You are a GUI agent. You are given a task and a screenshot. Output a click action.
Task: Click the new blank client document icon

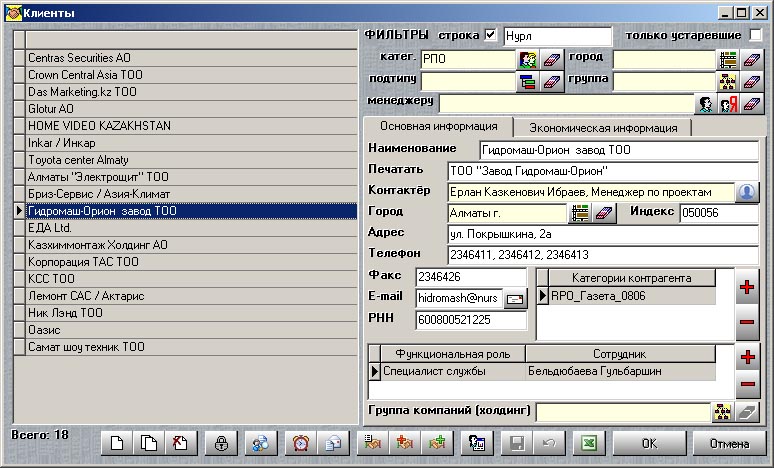tap(117, 443)
